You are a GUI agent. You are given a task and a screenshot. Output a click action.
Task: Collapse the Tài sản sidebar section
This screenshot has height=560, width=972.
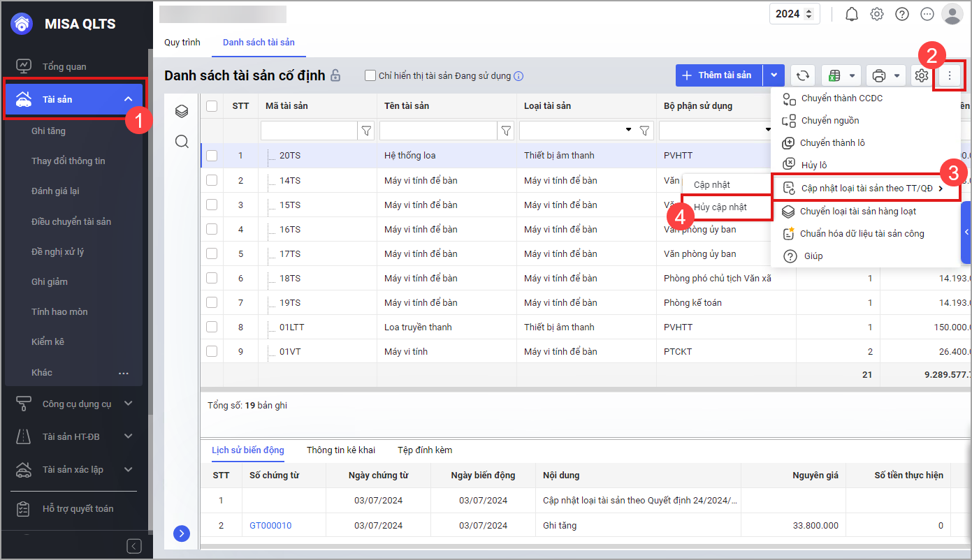pyautogui.click(x=128, y=99)
